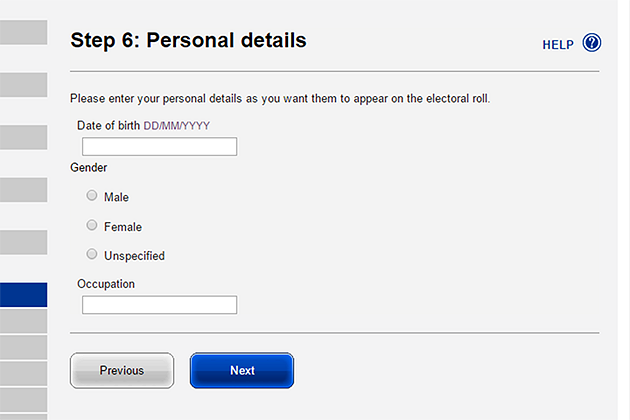
Task: Click the 'Unspecified' label text
Action: pos(134,256)
